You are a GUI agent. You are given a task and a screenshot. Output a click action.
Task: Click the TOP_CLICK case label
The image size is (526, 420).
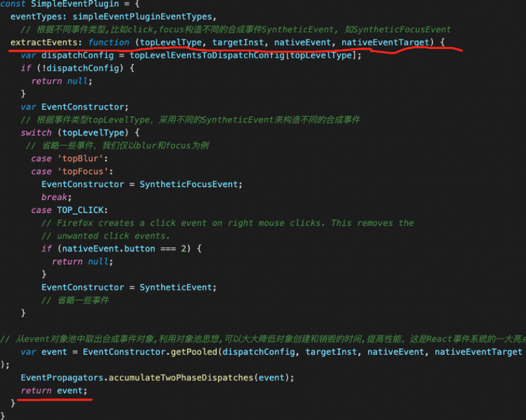click(80, 211)
